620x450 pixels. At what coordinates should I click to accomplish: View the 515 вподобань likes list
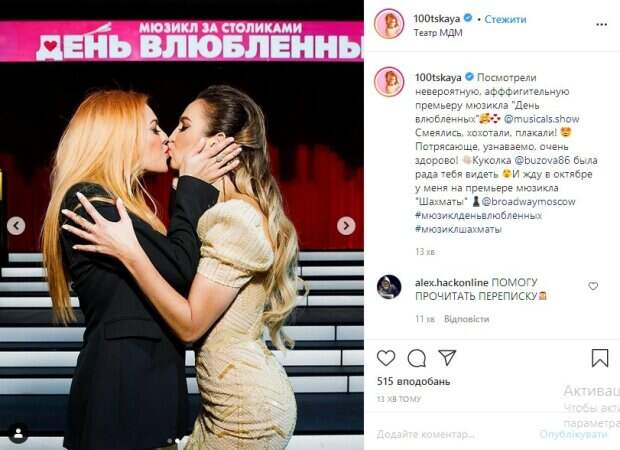click(413, 382)
